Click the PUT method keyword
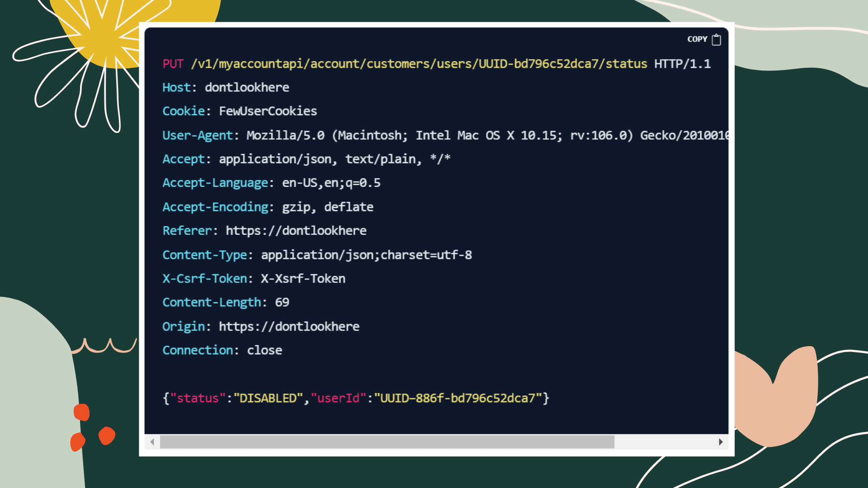The height and width of the screenshot is (488, 868). point(173,64)
